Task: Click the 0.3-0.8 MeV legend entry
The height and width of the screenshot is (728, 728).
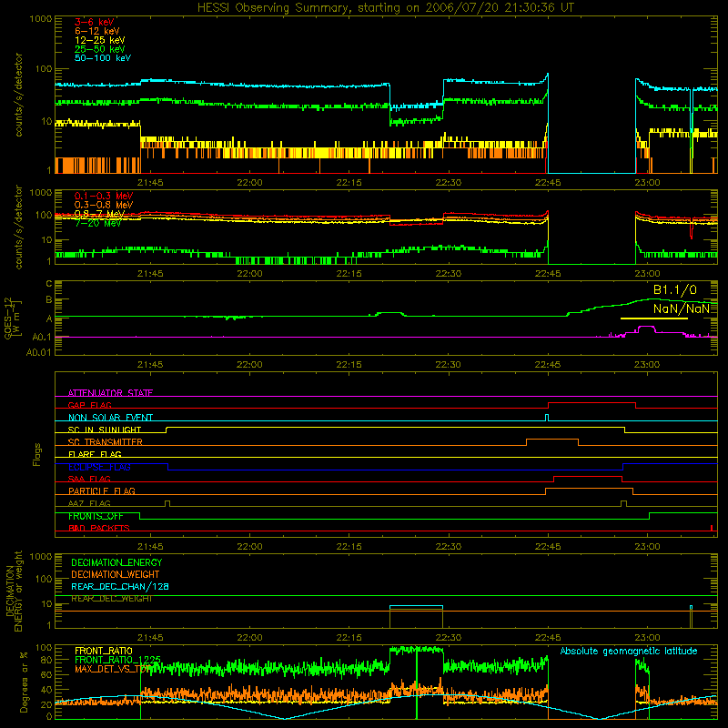Action: click(104, 205)
